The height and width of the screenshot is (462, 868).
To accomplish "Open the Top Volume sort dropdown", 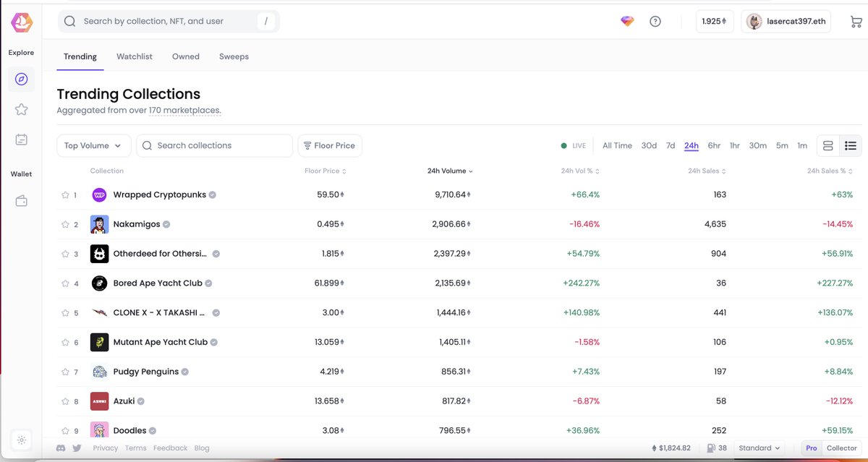I will coord(94,145).
